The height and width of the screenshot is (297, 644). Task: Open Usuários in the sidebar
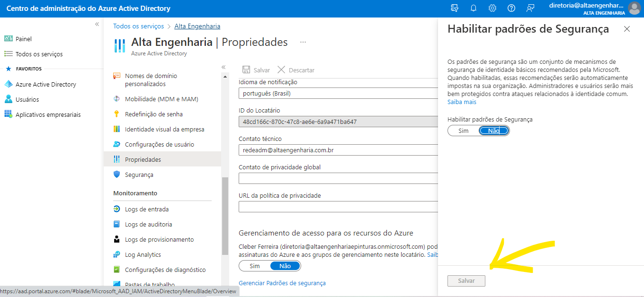[27, 99]
